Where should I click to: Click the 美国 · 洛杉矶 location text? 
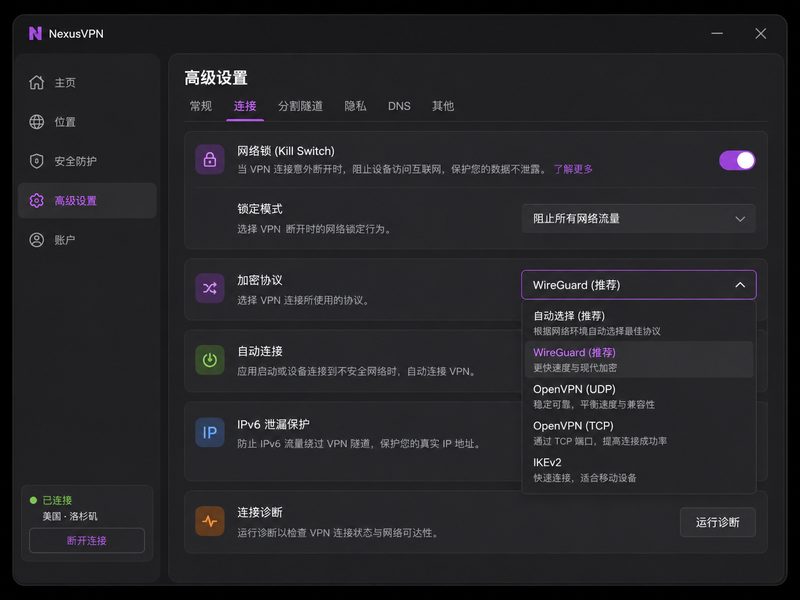(70, 516)
